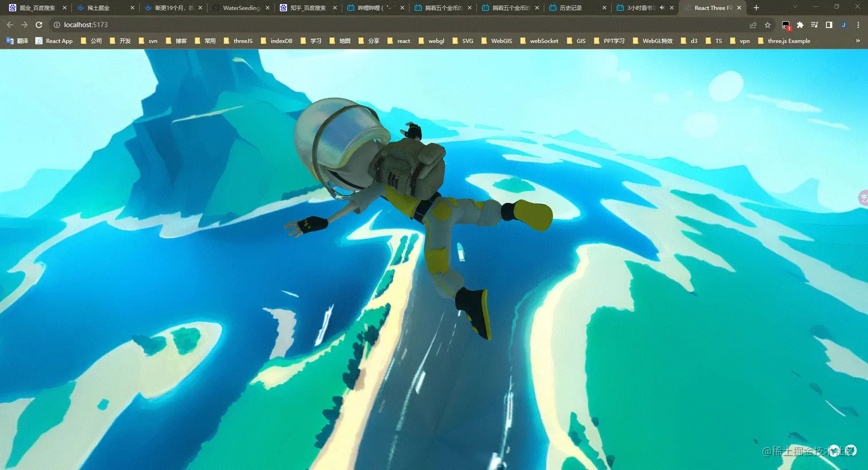Open the Extensions puzzle menu
Screen dimensions: 868x470
tap(800, 25)
